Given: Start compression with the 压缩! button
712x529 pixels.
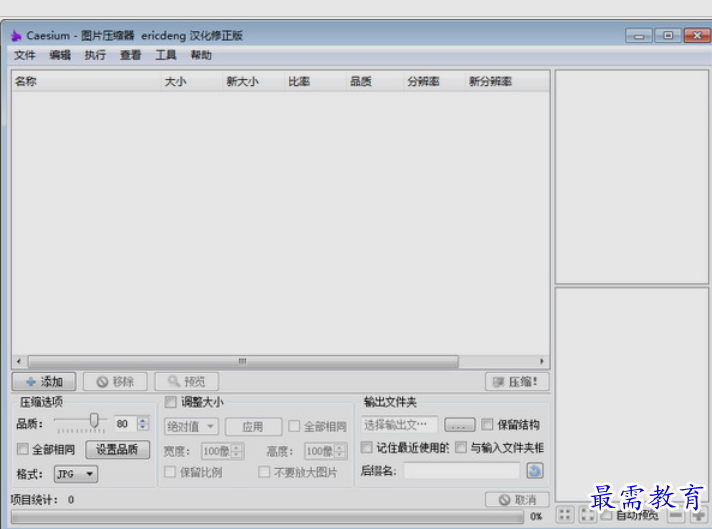Looking at the screenshot, I should (x=517, y=382).
